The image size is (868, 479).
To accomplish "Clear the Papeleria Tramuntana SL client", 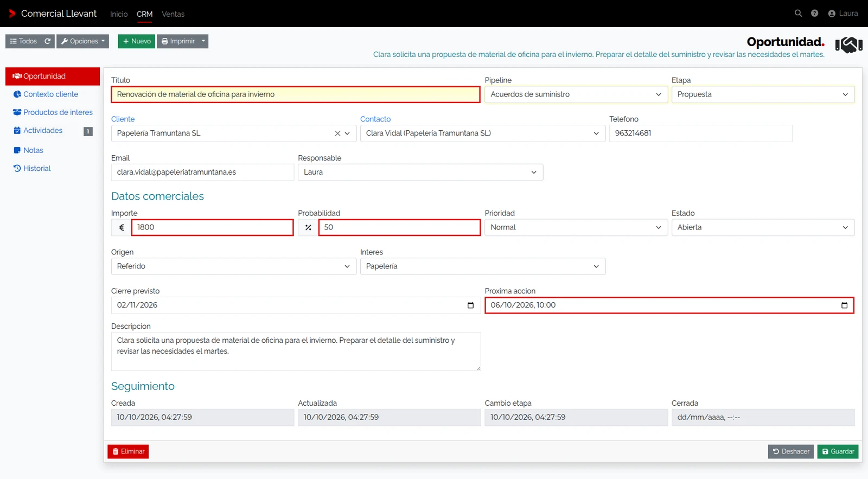I will pos(337,133).
